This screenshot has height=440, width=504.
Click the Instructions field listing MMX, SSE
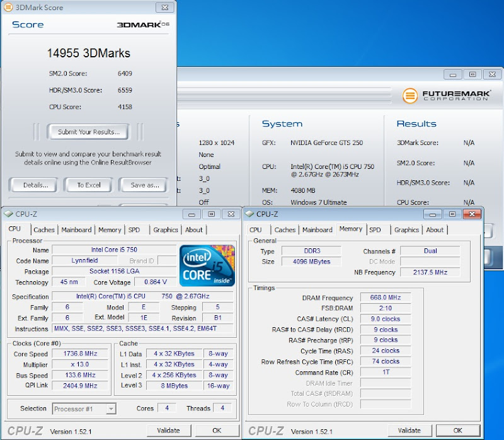[143, 328]
